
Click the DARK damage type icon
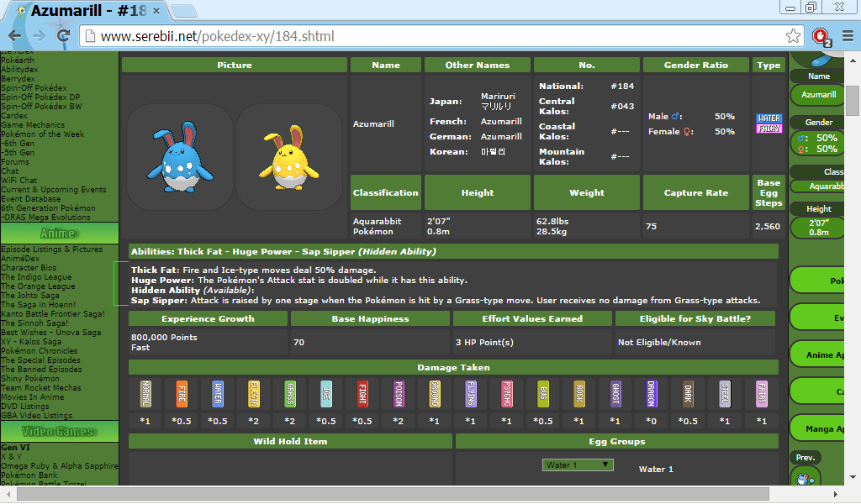coord(688,393)
